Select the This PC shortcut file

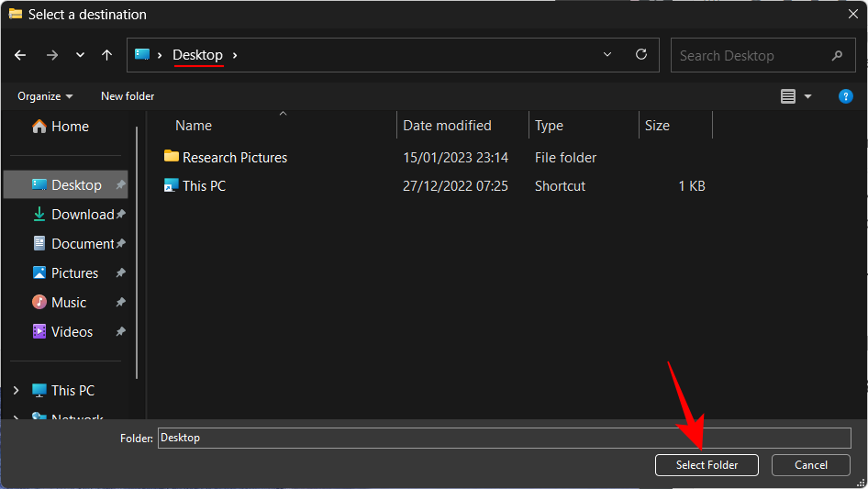(205, 186)
